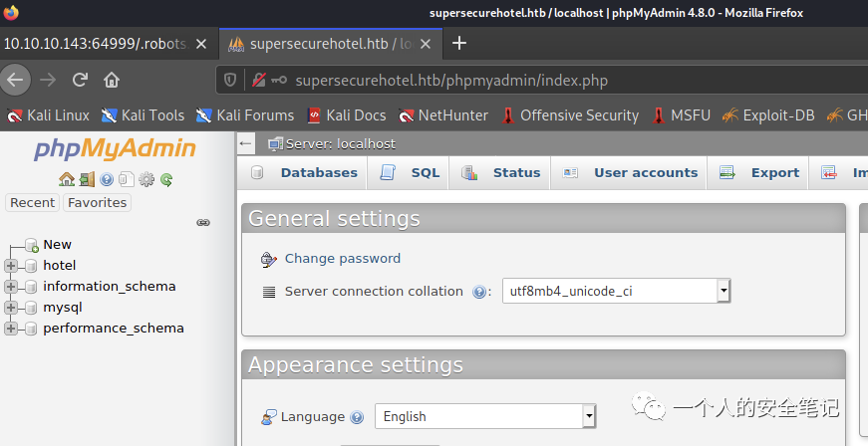Click the phpMyAdmin logo

click(x=116, y=149)
